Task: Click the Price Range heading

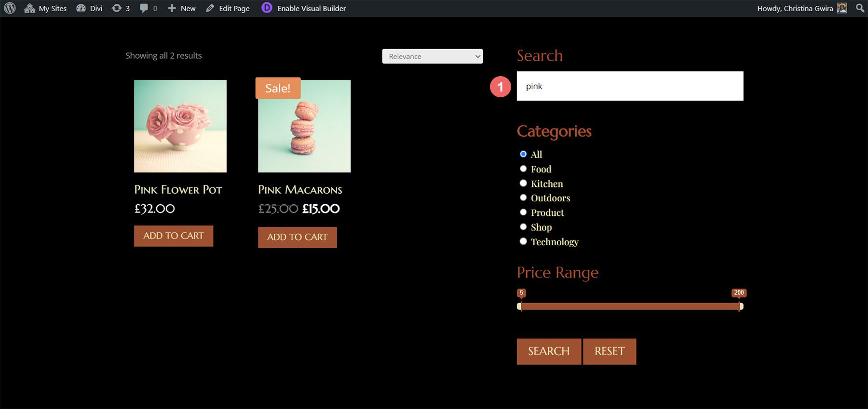Action: [557, 273]
